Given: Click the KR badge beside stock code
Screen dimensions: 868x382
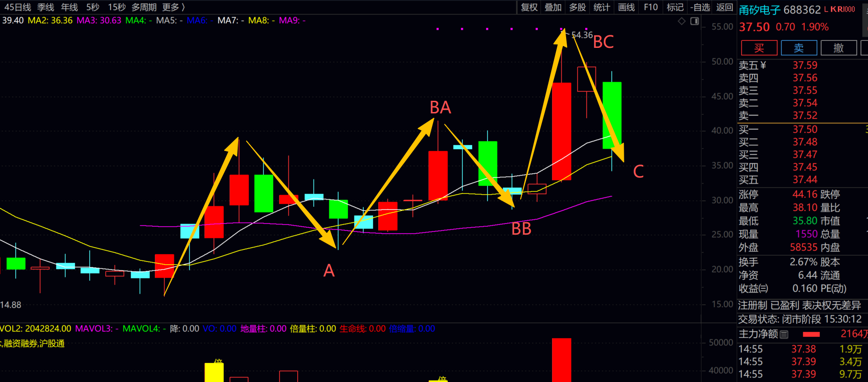Looking at the screenshot, I should [836, 9].
